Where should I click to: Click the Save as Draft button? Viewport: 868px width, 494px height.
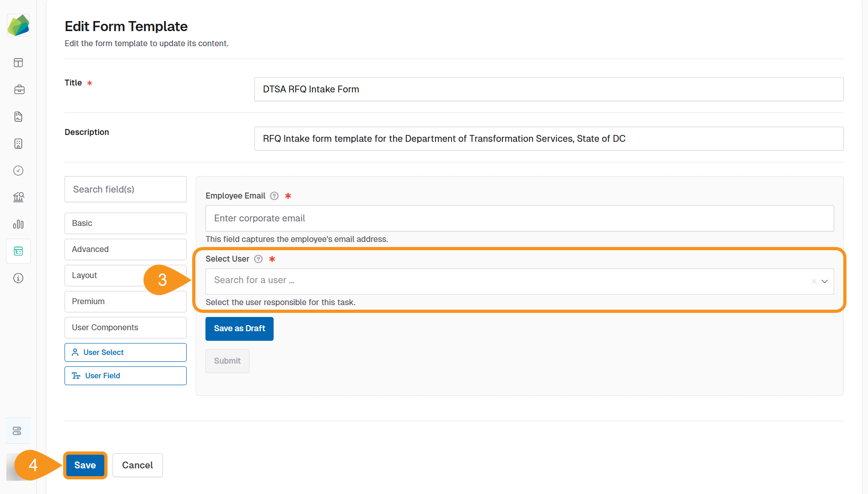point(239,328)
